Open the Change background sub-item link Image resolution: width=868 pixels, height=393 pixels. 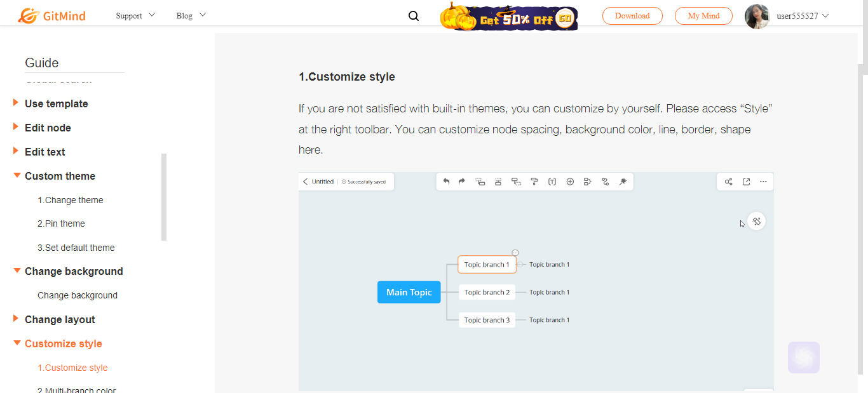coord(78,295)
